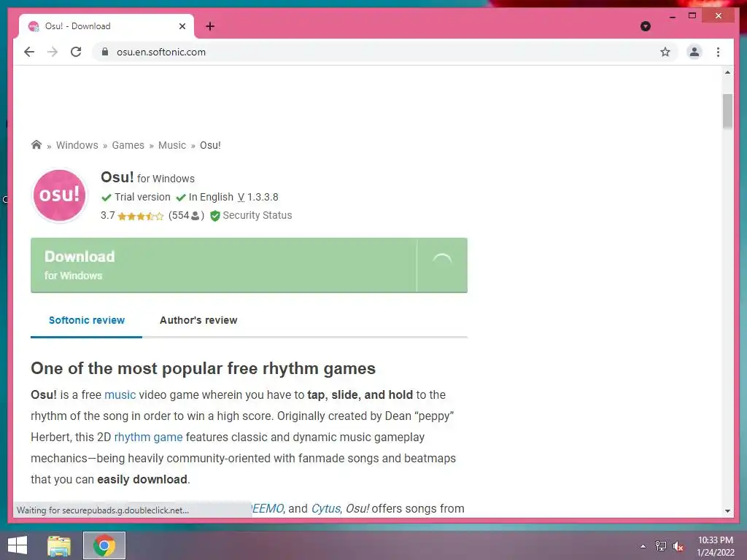Maximize the Chrome window
The height and width of the screenshot is (560, 747).
coord(692,16)
